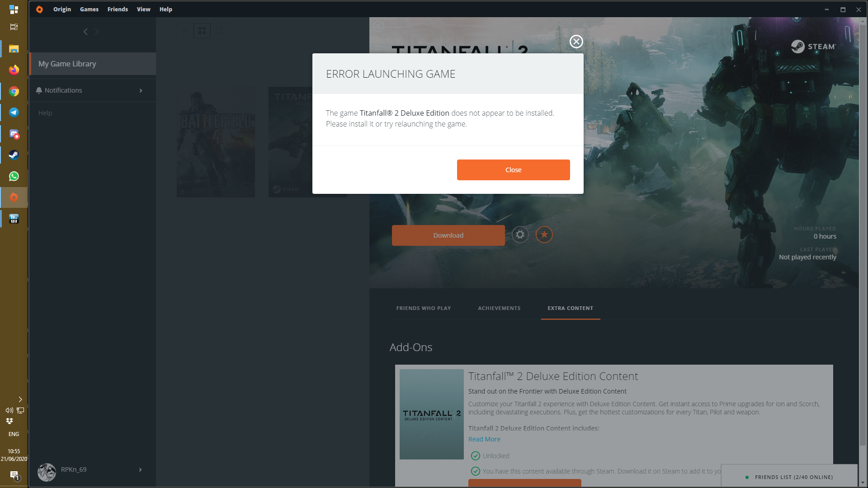
Task: Click the volume speaker tray icon
Action: pyautogui.click(x=9, y=410)
